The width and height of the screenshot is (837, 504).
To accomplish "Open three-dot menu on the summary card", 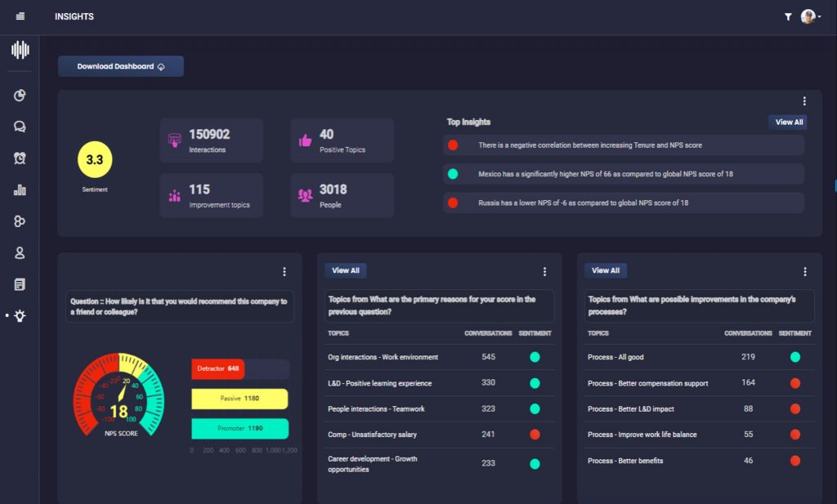I will point(804,101).
